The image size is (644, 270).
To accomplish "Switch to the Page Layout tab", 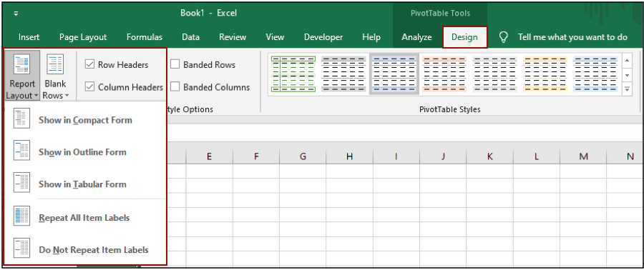I will [83, 37].
